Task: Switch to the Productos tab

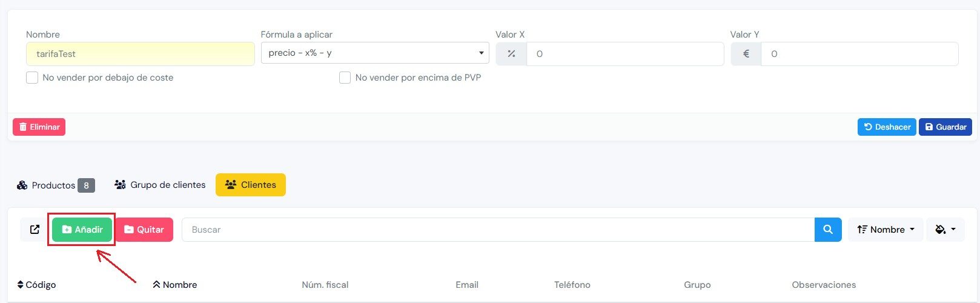Action: (55, 185)
